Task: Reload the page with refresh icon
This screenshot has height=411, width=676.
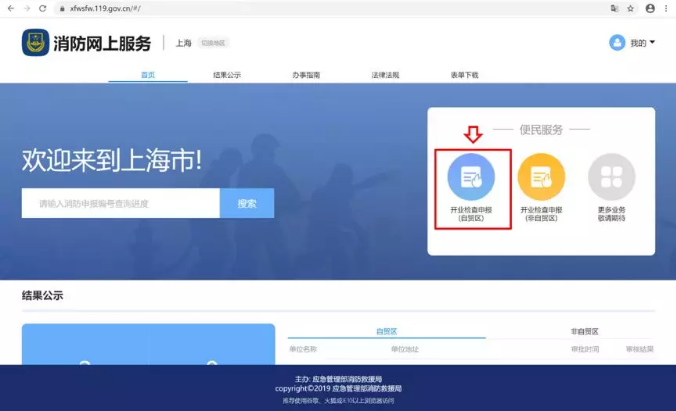Action: pos(44,8)
